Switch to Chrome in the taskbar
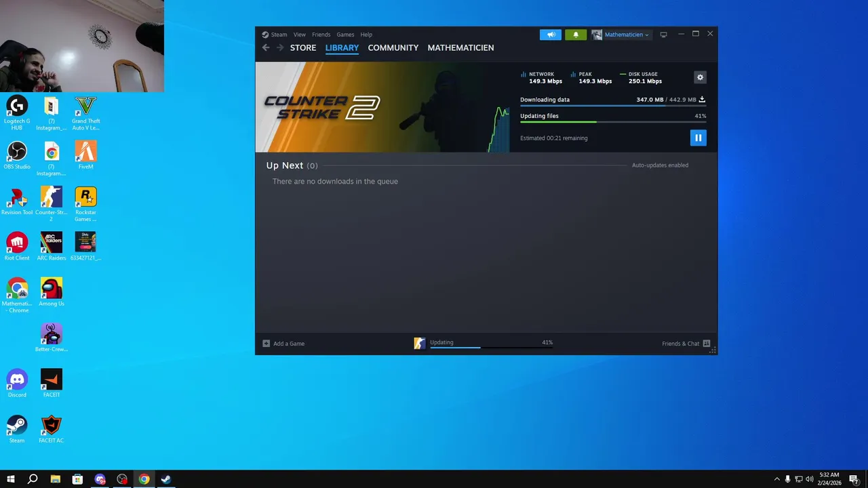Viewport: 868px width, 488px height. coord(144,479)
